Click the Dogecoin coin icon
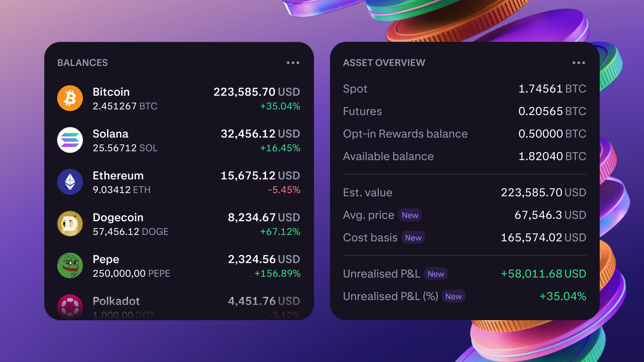644x362 pixels. (x=70, y=224)
